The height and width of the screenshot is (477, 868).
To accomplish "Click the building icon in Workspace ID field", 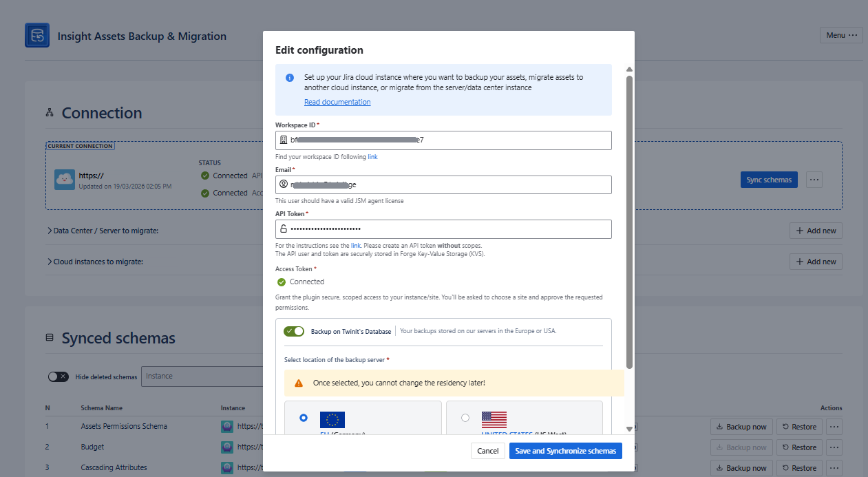I will (283, 140).
